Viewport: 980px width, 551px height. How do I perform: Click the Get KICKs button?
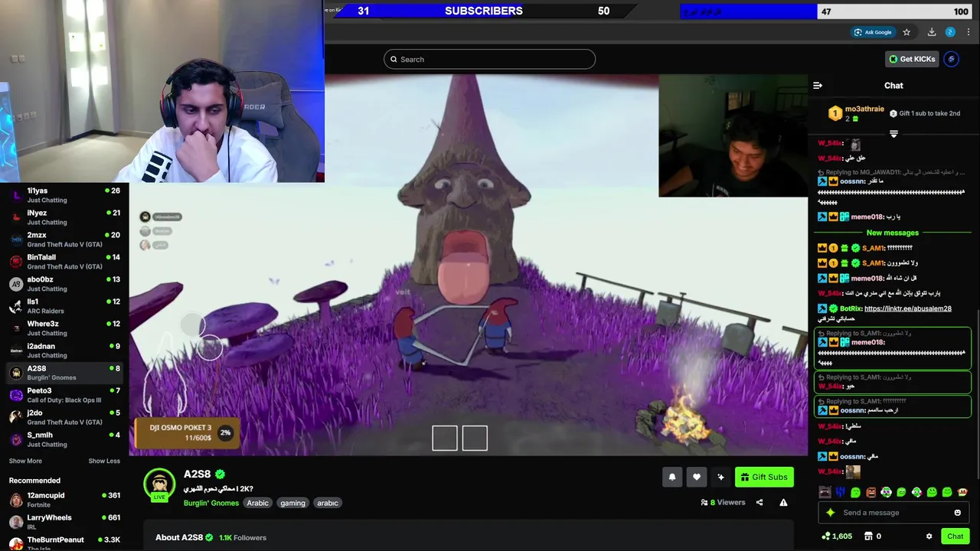pos(911,59)
